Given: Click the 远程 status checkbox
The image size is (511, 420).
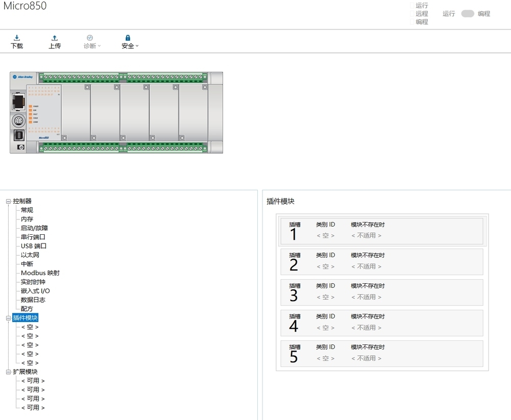Looking at the screenshot, I should click(412, 14).
